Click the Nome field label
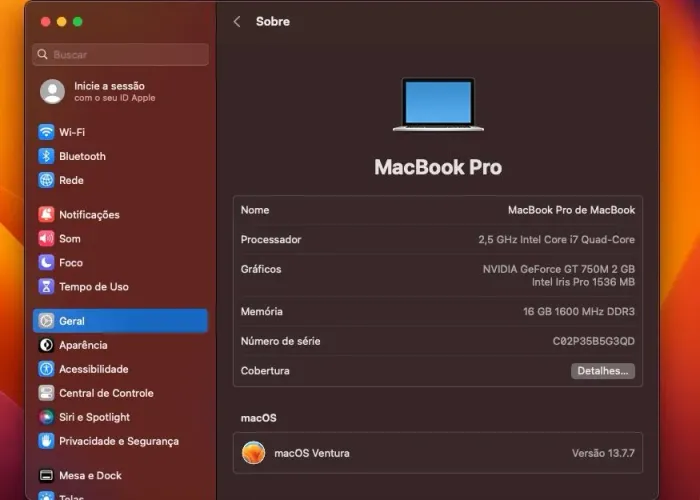The image size is (700, 500). tap(255, 210)
